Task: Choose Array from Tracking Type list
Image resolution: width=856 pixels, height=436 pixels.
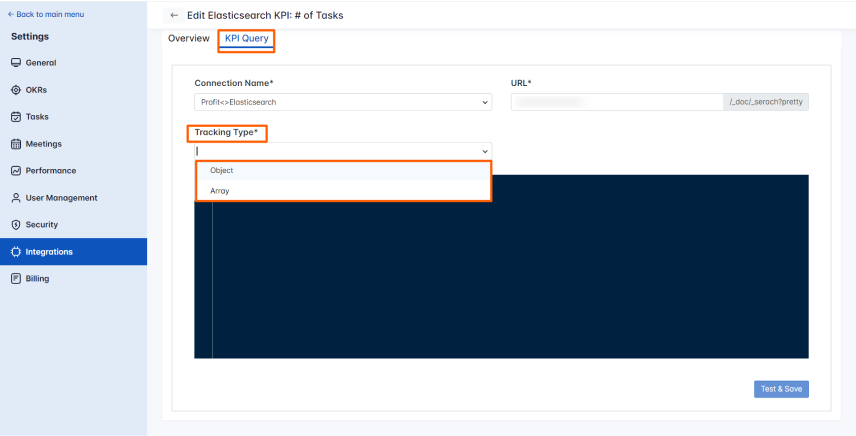Action: [x=343, y=191]
